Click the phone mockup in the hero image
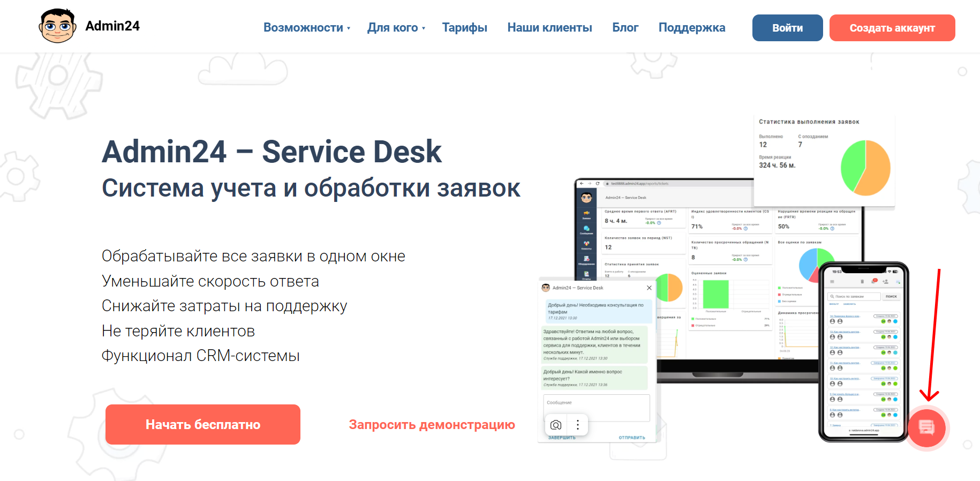The width and height of the screenshot is (980, 481). 863,352
